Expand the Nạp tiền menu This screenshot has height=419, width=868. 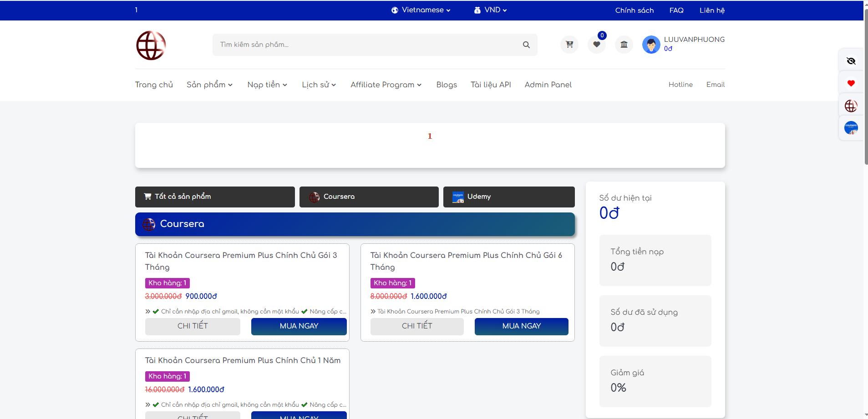pos(267,85)
